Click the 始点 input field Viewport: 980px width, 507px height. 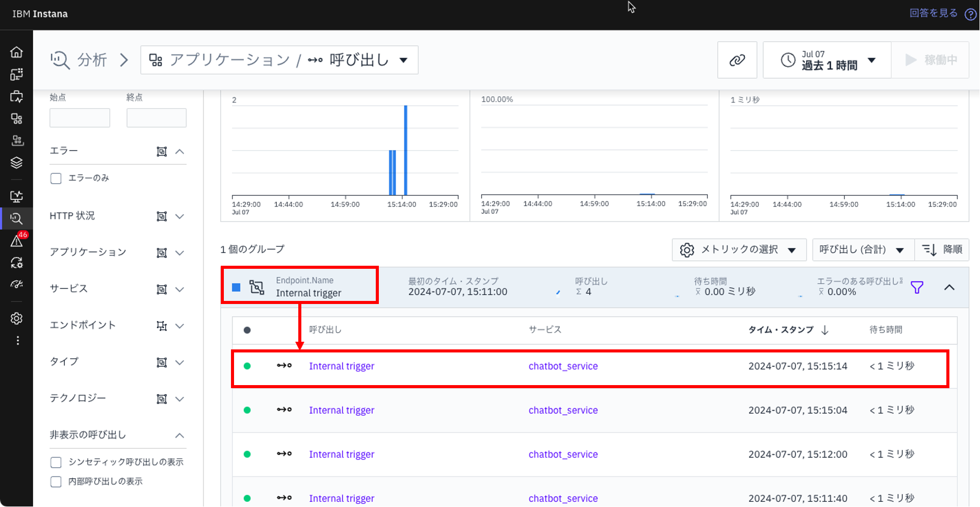pyautogui.click(x=80, y=118)
